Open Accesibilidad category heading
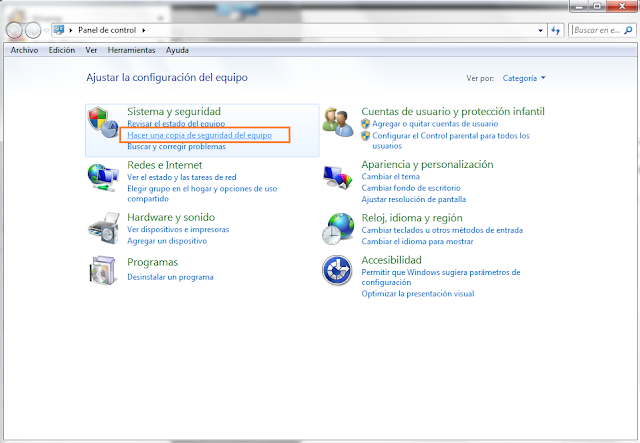Viewport: 640px width, 443px height. point(391,260)
